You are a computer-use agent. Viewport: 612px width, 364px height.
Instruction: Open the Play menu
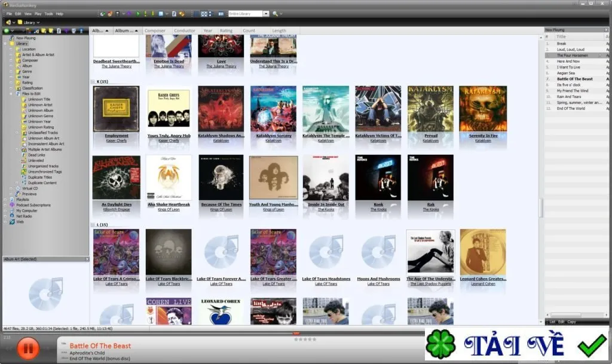(38, 14)
